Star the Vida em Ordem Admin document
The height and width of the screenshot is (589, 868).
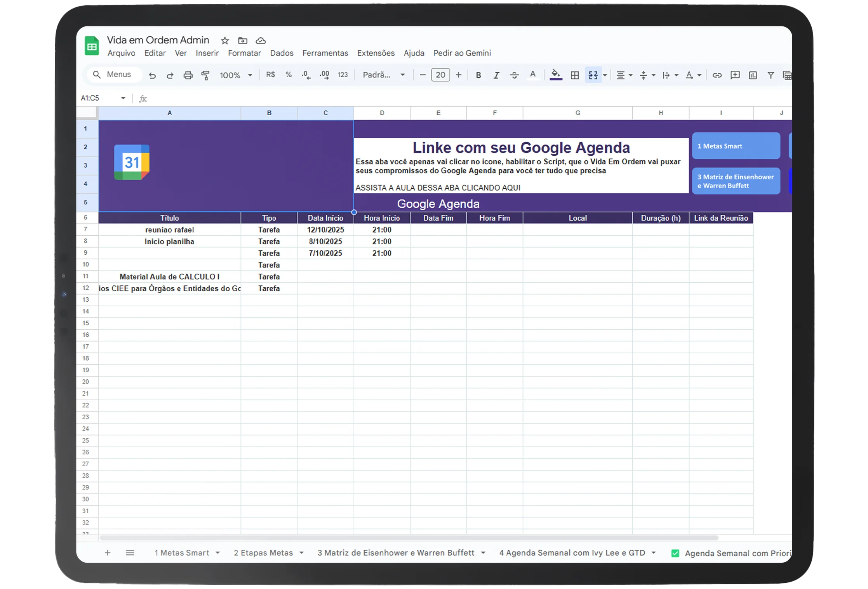pos(225,41)
